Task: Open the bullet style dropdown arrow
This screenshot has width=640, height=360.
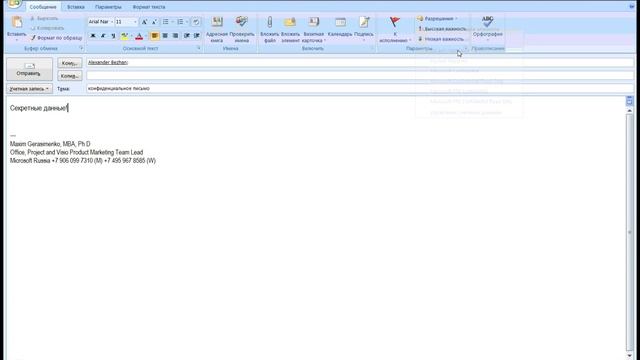Action: pos(172,22)
